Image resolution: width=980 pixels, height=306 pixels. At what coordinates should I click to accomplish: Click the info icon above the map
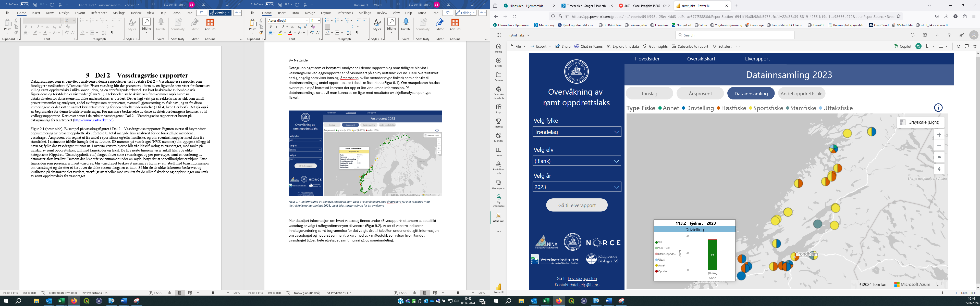tap(938, 108)
